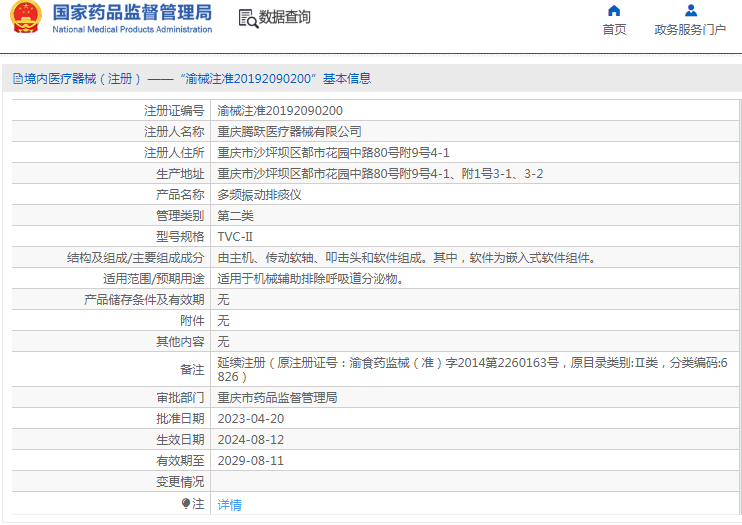Click the 政务服务门户 person icon
The image size is (742, 525).
point(690,10)
